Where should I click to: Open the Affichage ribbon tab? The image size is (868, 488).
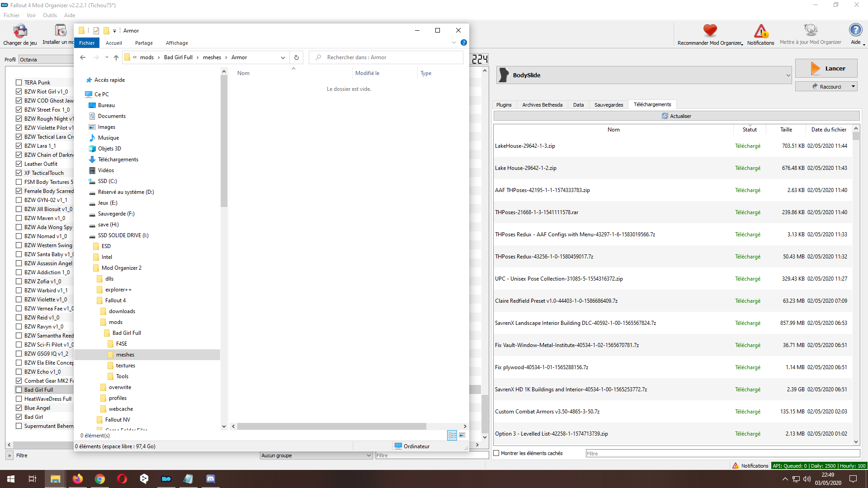pyautogui.click(x=177, y=43)
